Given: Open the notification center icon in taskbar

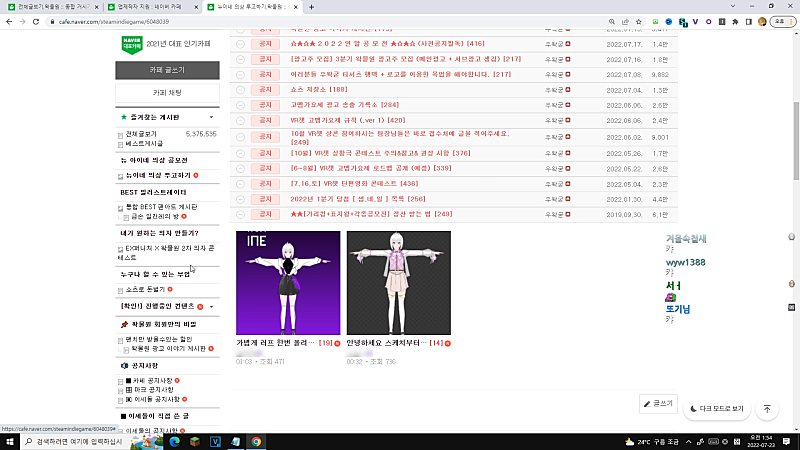Looking at the screenshot, I should point(787,442).
